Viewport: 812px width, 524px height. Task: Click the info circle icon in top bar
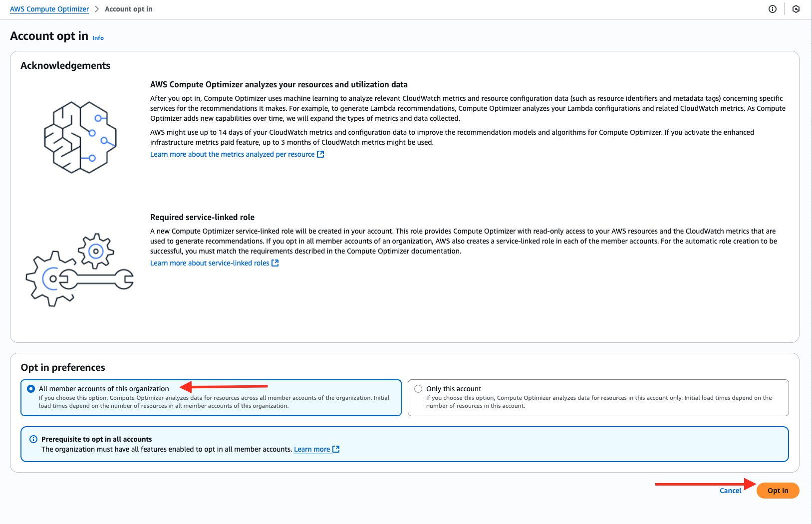tap(773, 9)
